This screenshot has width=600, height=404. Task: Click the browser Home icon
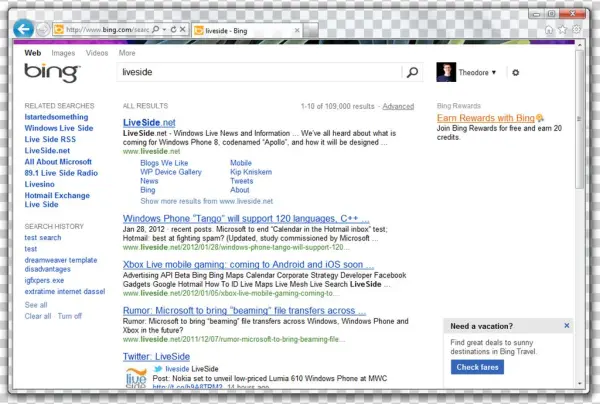[x=549, y=30]
